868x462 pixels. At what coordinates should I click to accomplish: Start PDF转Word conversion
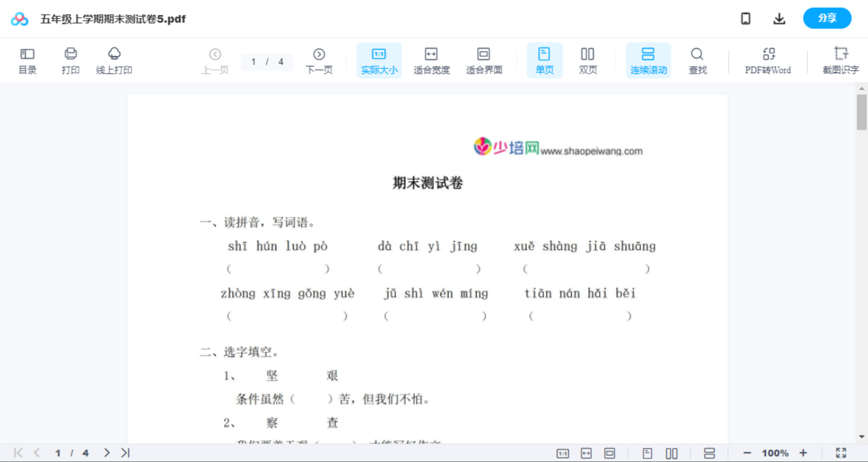coord(767,60)
